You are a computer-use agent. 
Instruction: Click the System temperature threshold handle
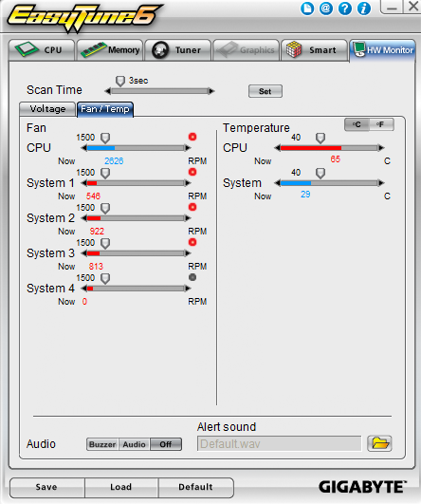320,174
